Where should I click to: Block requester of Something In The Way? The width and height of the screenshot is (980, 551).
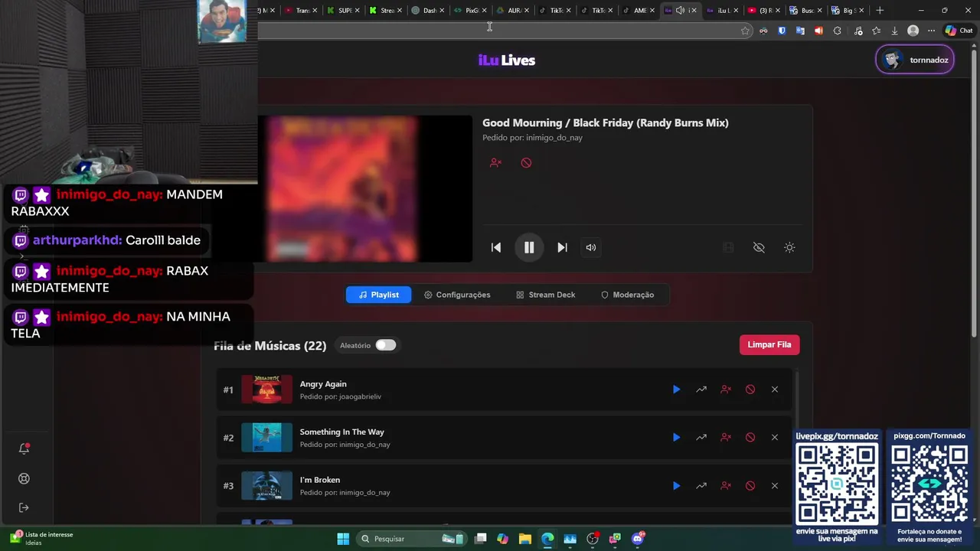point(725,438)
